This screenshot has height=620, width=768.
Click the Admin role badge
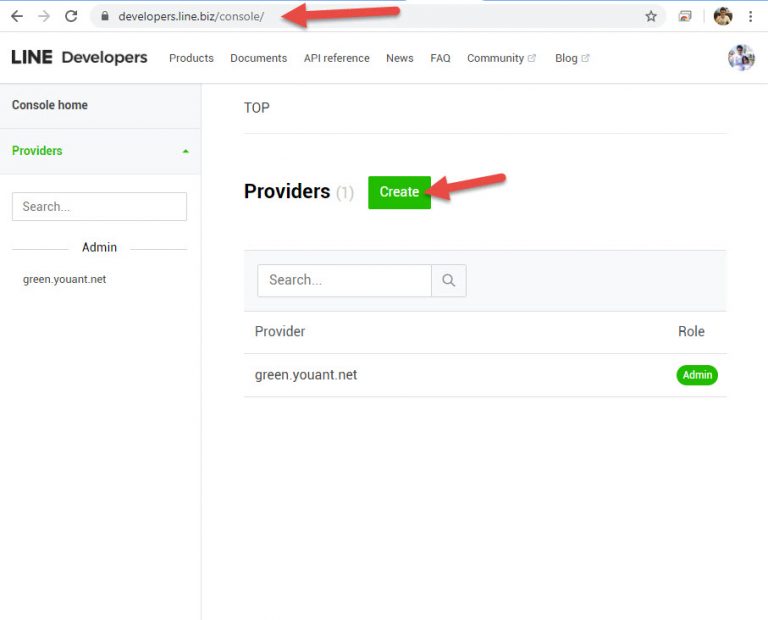click(x=697, y=375)
